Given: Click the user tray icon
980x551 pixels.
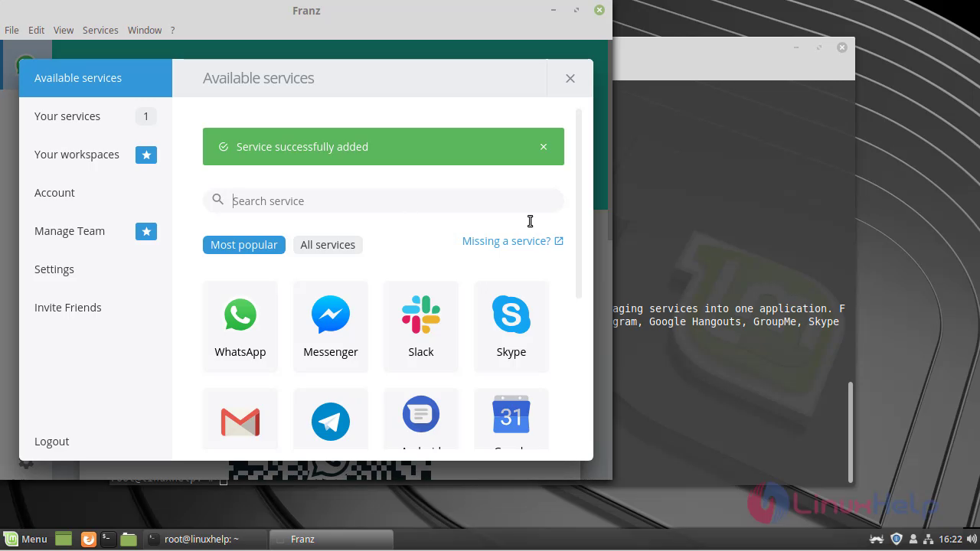Looking at the screenshot, I should (913, 539).
